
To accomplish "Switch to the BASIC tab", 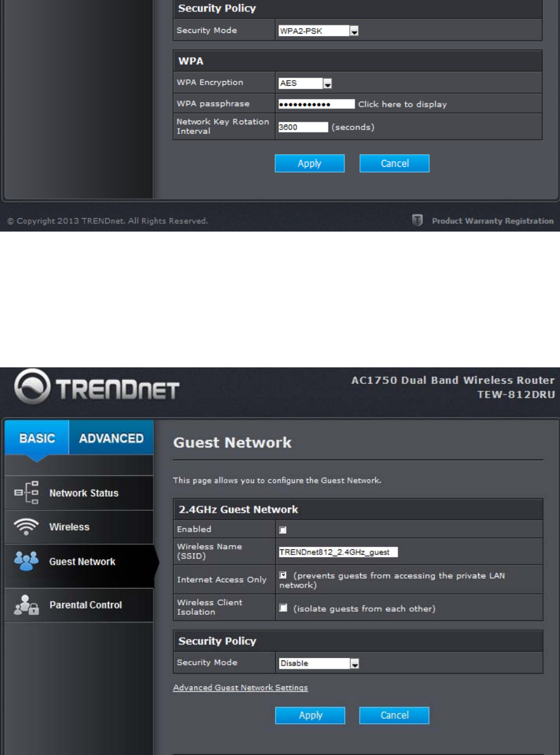I will pos(37,438).
